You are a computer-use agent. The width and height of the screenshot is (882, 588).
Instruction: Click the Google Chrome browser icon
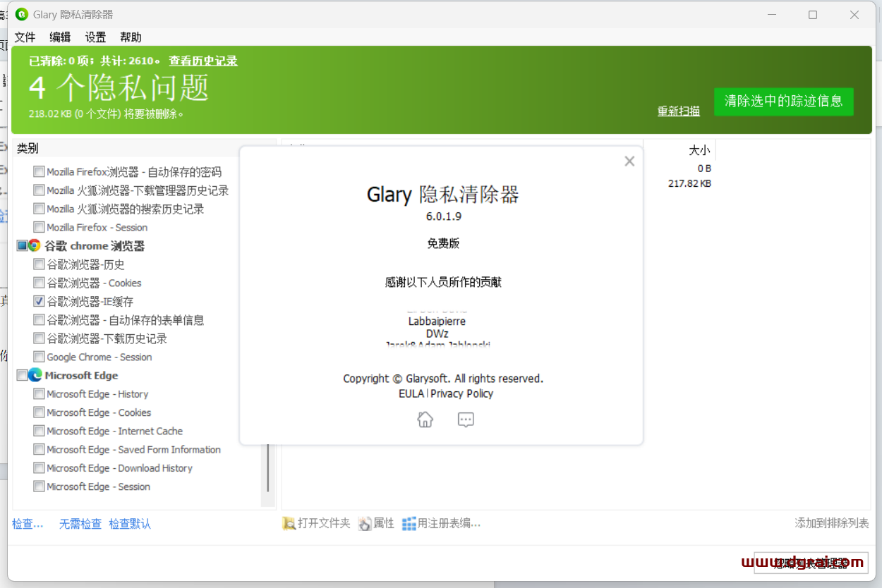(35, 245)
